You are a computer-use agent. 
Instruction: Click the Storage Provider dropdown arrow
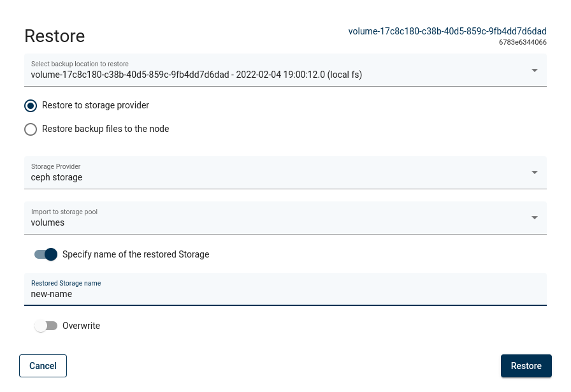(x=534, y=172)
